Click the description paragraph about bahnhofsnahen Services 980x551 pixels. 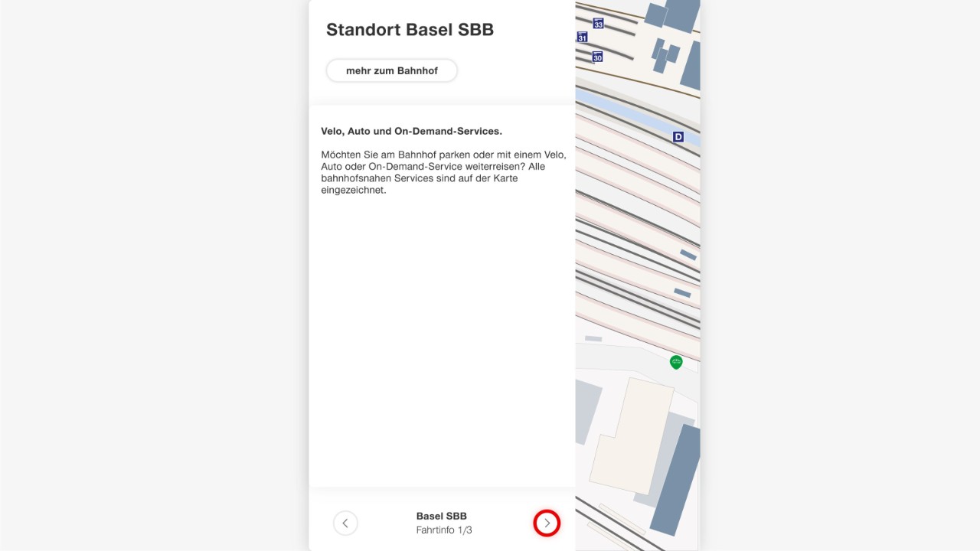pyautogui.click(x=443, y=172)
